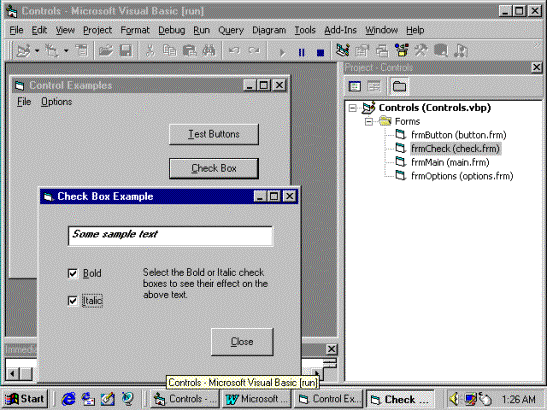
Task: Click the Check Box button
Action: pyautogui.click(x=214, y=169)
